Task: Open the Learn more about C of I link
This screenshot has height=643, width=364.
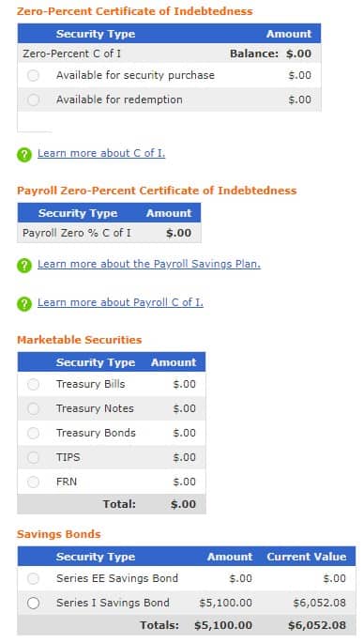Action: click(101, 153)
